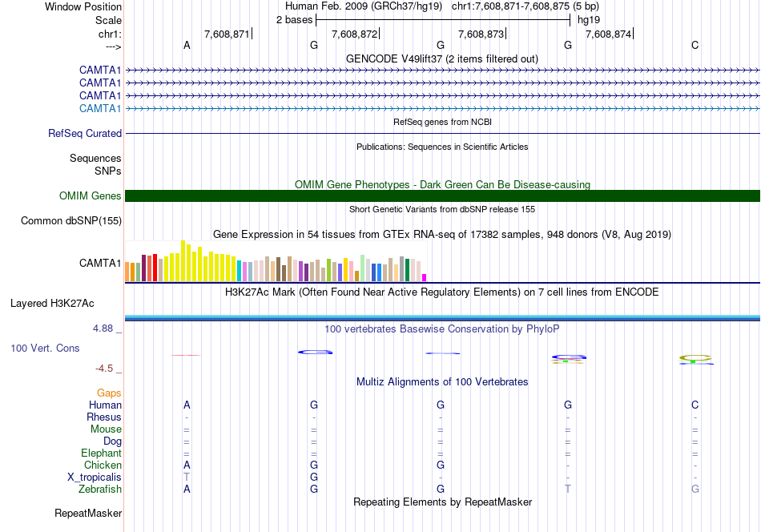Click the C base in the Human alignment row
761x532 pixels.
[695, 405]
